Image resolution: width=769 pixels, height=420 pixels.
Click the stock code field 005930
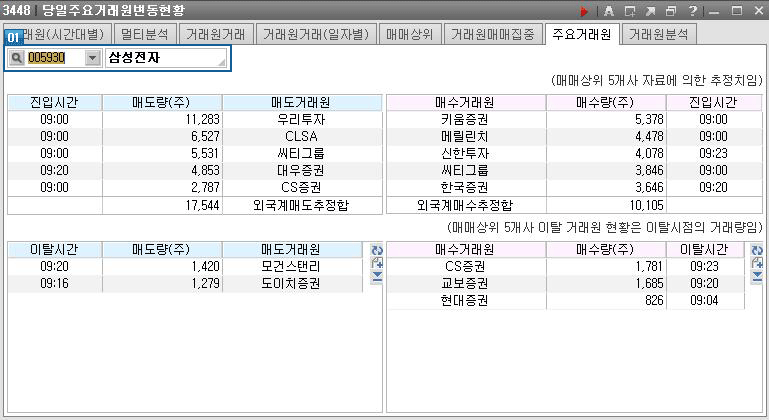[x=54, y=58]
